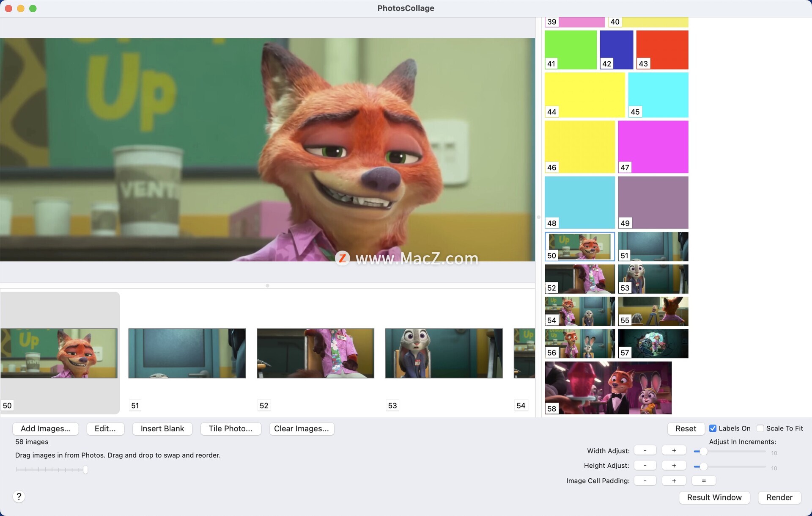
Task: Decrease Image Cell Padding with minus
Action: (x=645, y=481)
